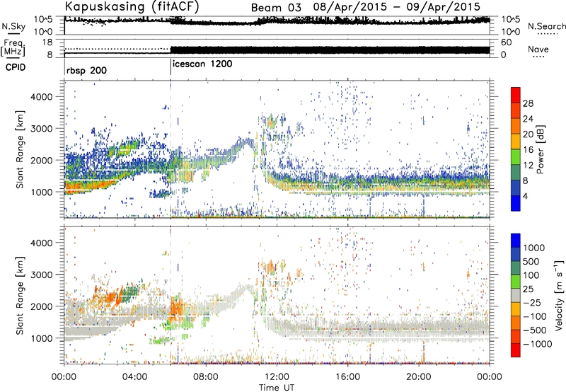
Task: Pick the yellow 16-20 dB Power colorbar segment
Action: (516, 142)
